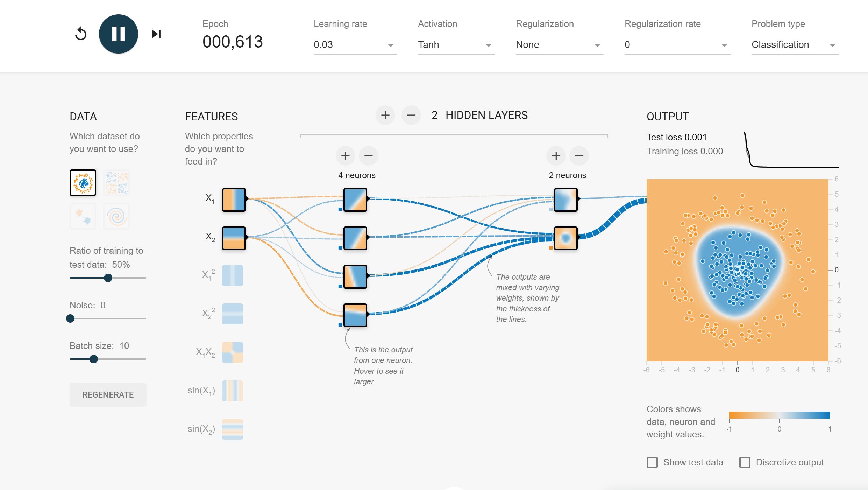This screenshot has height=490, width=868.
Task: Click the 2 neurons label
Action: 567,175
